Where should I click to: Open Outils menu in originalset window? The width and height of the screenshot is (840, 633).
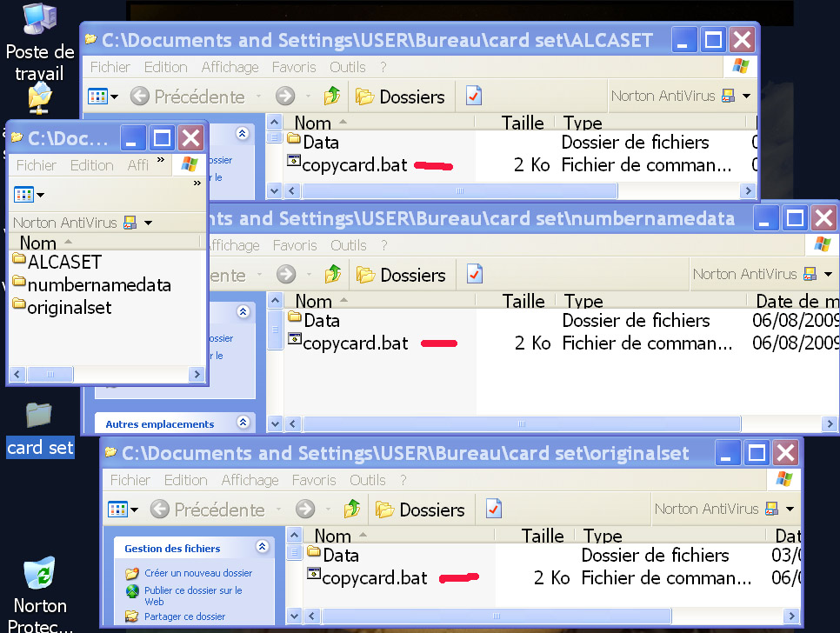pyautogui.click(x=368, y=480)
